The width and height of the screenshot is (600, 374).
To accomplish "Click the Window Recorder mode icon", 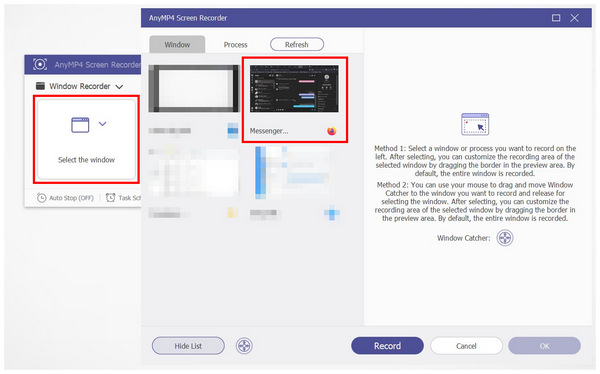I will tap(40, 86).
